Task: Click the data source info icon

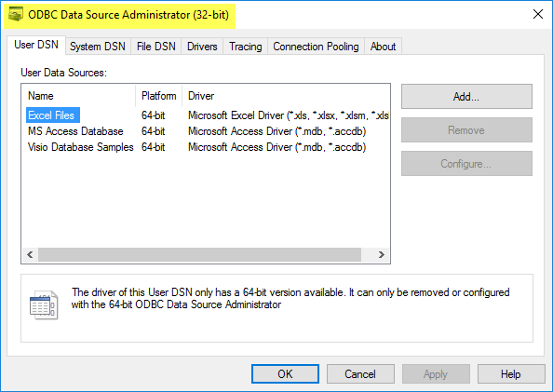Action: pyautogui.click(x=44, y=304)
